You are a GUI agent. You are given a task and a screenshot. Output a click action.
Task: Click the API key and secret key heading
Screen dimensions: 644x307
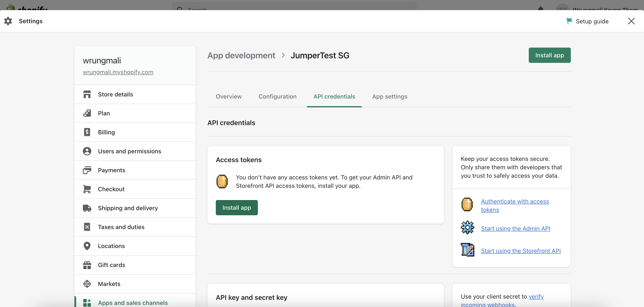[251, 298]
